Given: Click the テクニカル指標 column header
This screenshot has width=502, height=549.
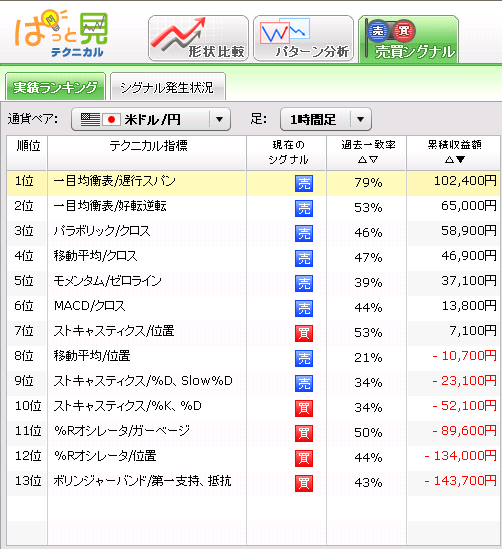Looking at the screenshot, I should point(147,153).
